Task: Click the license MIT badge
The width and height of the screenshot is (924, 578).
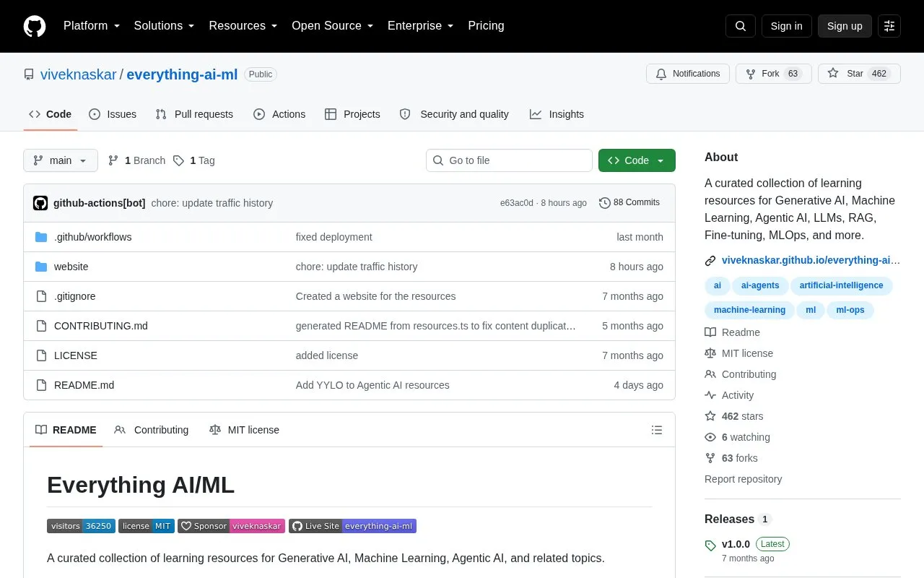Action: coord(147,526)
